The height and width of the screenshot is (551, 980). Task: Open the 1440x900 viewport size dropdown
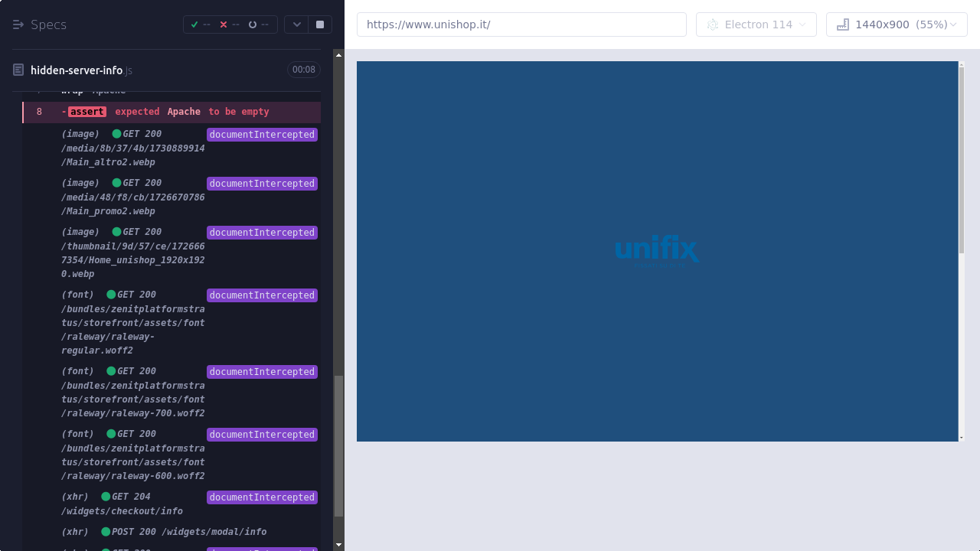(x=897, y=24)
